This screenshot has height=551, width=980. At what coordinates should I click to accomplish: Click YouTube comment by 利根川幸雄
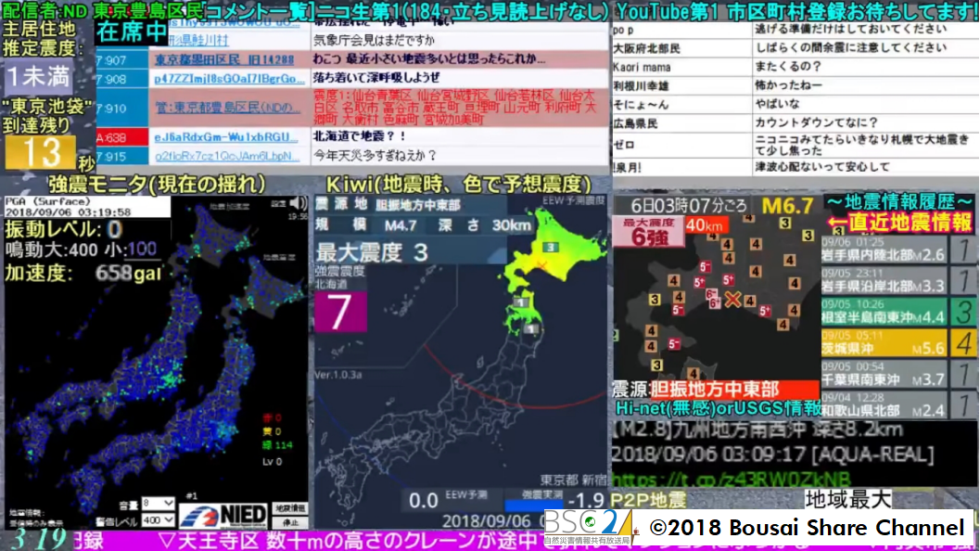click(x=795, y=85)
